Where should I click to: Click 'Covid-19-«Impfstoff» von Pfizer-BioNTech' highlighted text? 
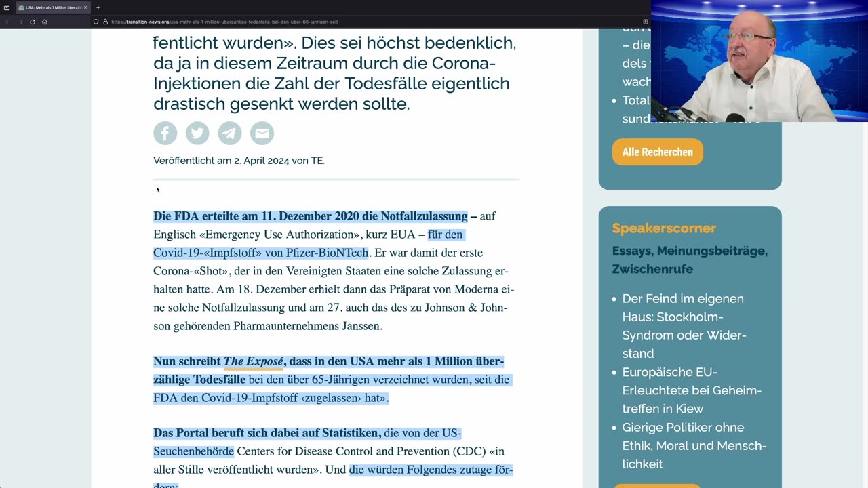point(260,253)
